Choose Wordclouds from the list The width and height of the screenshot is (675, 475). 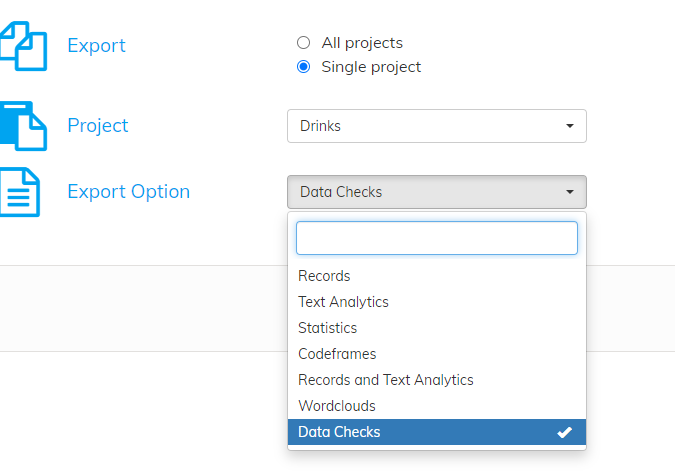pyautogui.click(x=437, y=406)
